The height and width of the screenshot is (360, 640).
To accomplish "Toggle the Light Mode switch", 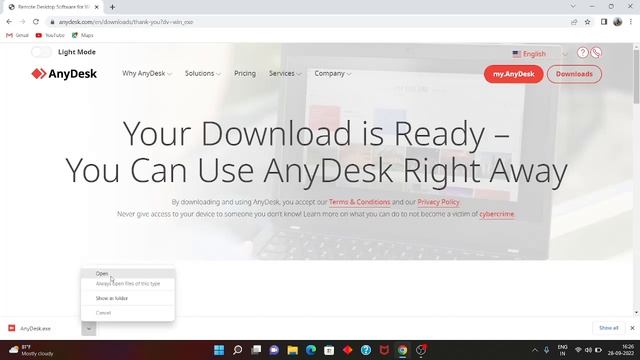I will coord(41,52).
